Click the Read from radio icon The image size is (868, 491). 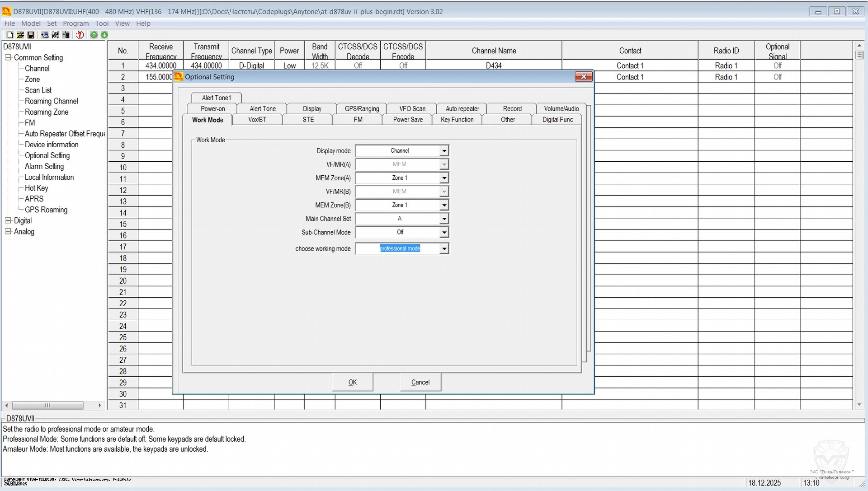click(x=45, y=35)
